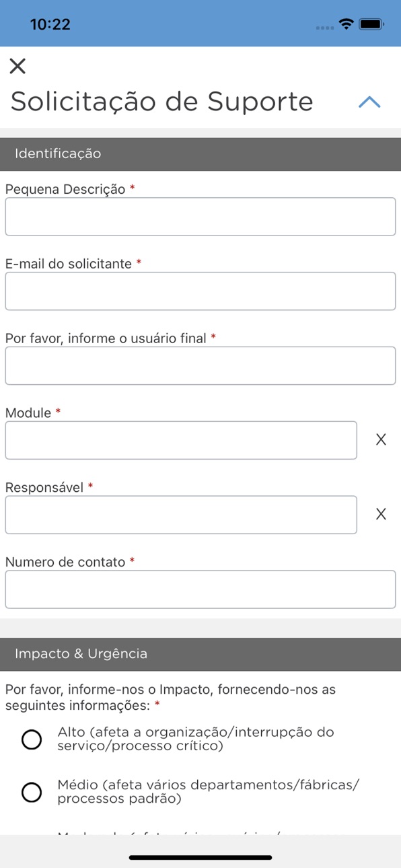This screenshot has height=868, width=401.
Task: Tap the status bar clock showing 10:22
Action: (50, 24)
